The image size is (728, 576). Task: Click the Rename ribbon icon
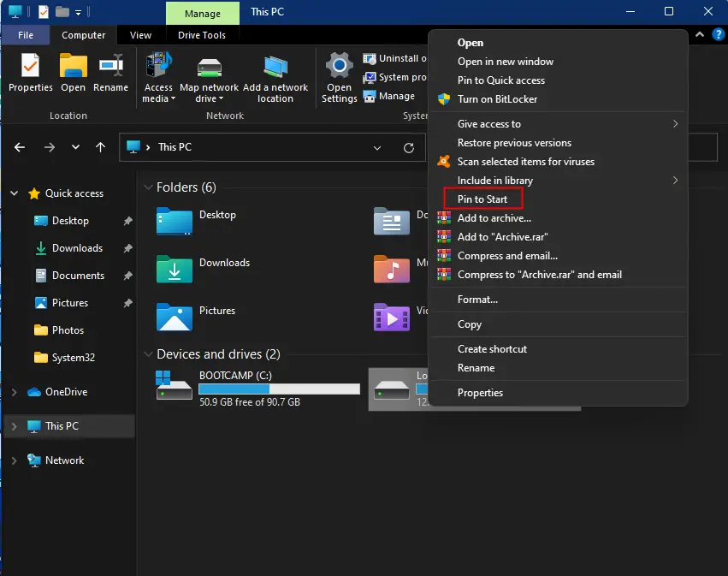click(x=110, y=73)
